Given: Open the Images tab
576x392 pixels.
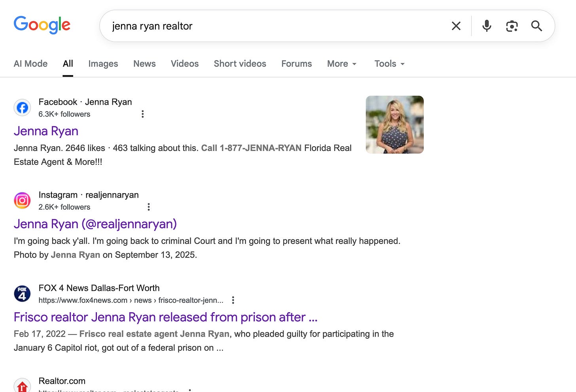Looking at the screenshot, I should pos(103,64).
